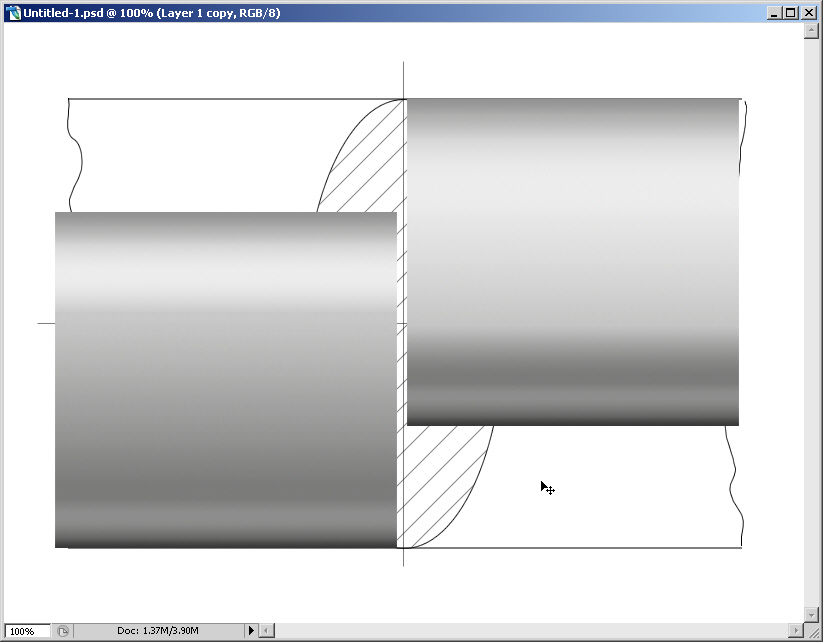Click the window resize grip corner
823x642 pixels.
click(x=813, y=632)
